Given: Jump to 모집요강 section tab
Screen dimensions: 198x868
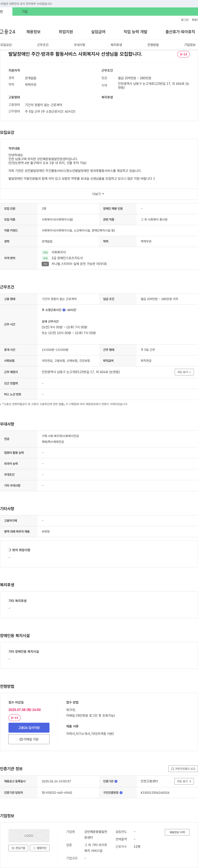Looking at the screenshot, I should click(6, 45).
